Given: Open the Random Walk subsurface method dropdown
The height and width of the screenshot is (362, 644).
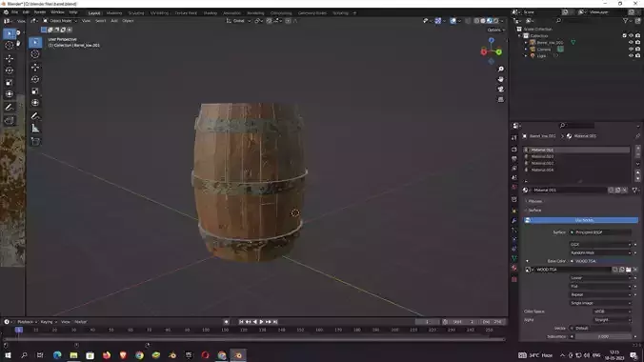Looking at the screenshot, I should 600,252.
